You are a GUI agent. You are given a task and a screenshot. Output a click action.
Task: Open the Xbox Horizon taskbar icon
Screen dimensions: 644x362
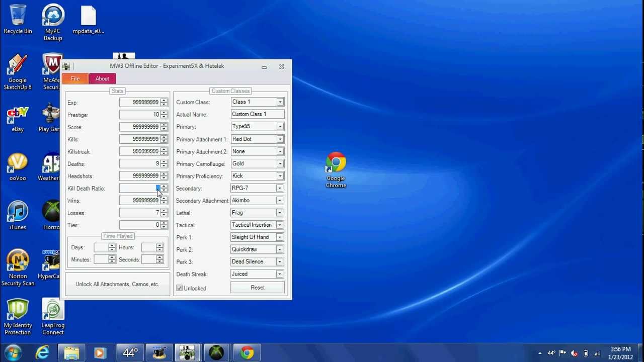pos(216,353)
